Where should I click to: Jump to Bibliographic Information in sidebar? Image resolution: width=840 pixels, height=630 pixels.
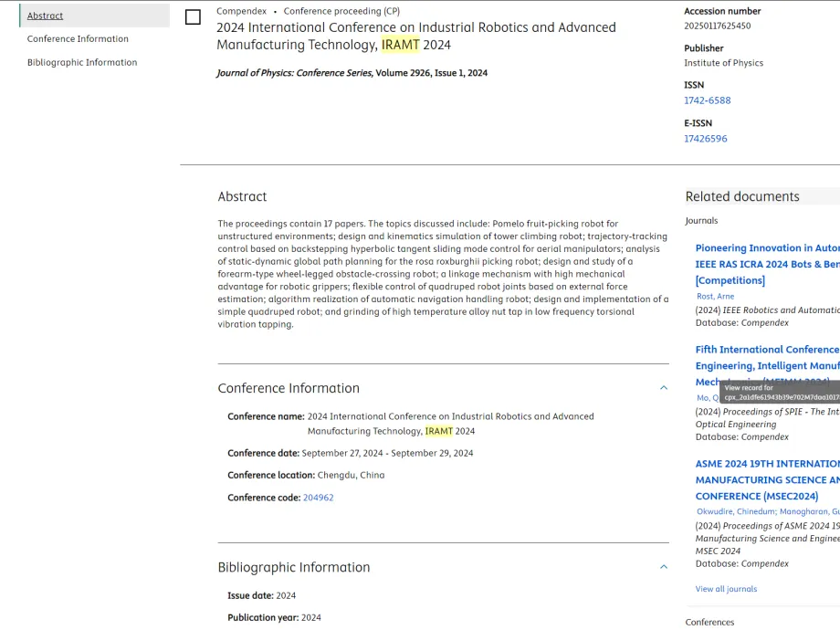(x=82, y=63)
